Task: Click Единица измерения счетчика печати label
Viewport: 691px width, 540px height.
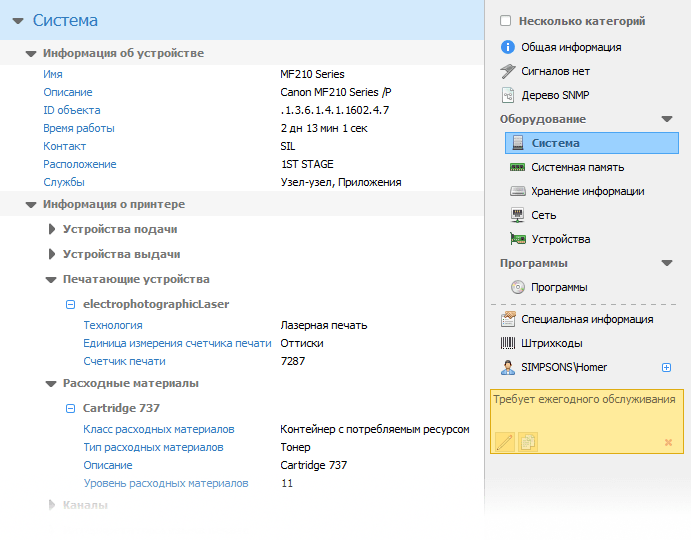Action: tap(177, 343)
